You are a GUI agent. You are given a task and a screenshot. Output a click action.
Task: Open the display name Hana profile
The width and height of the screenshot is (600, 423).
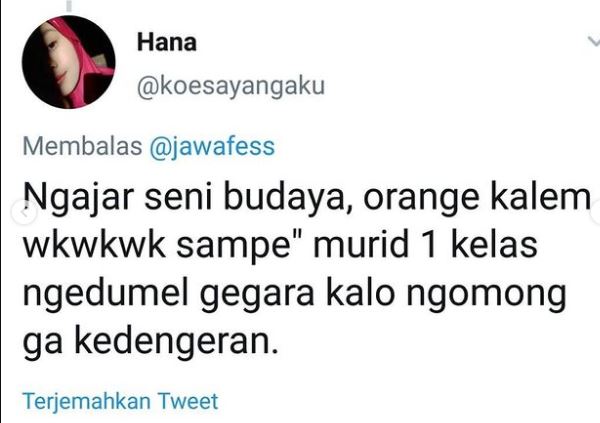point(167,42)
